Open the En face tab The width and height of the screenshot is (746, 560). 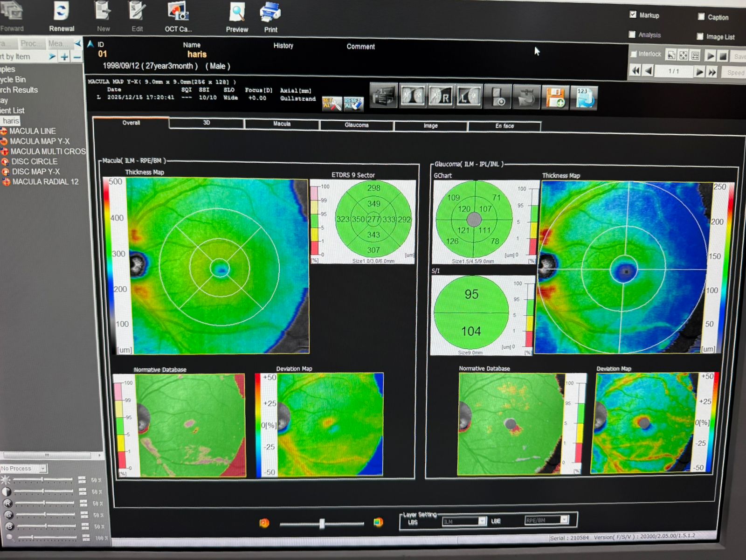coord(504,126)
